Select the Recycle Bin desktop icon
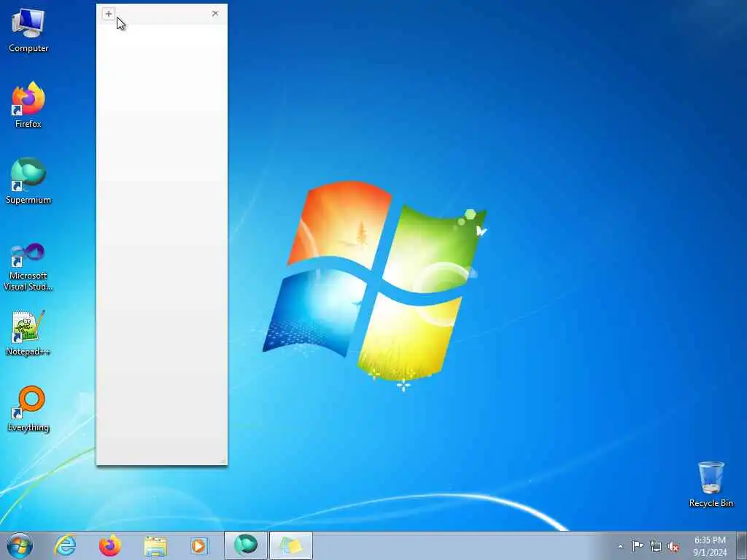The image size is (747, 560). click(711, 484)
